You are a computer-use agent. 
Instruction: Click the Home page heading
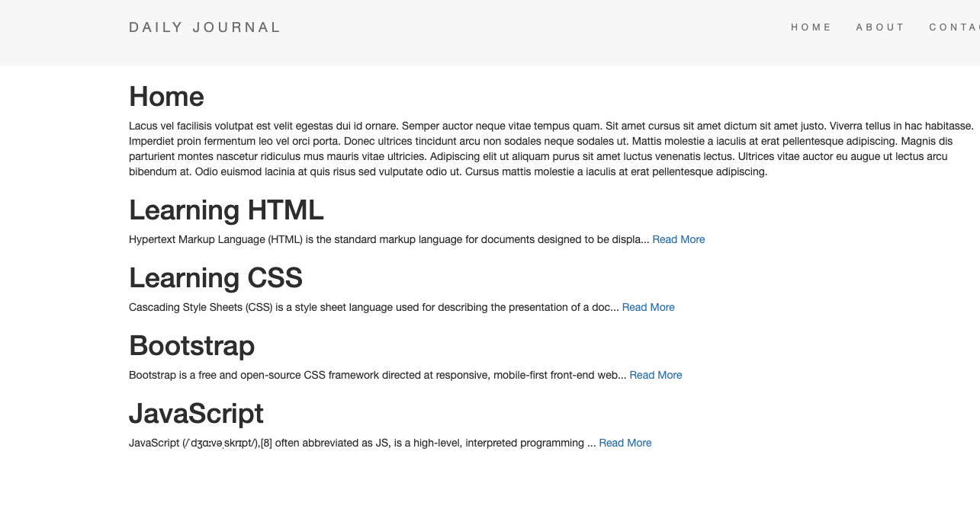tap(166, 97)
